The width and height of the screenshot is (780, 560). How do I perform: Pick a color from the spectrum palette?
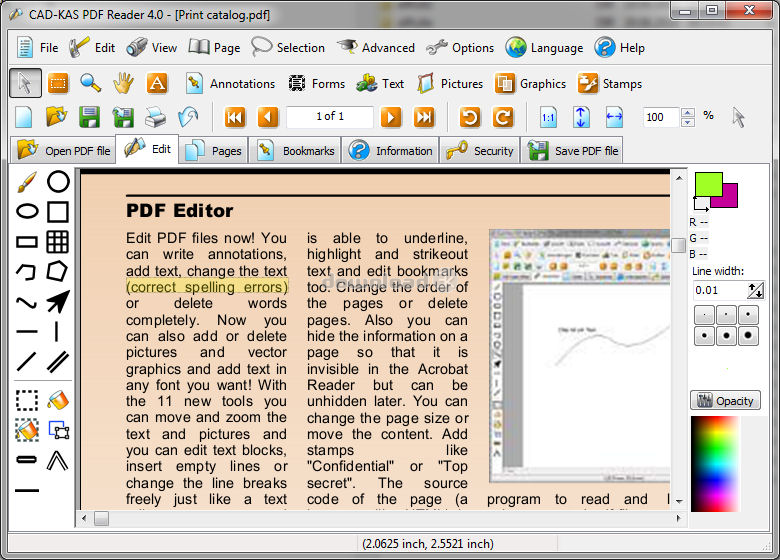coord(715,464)
